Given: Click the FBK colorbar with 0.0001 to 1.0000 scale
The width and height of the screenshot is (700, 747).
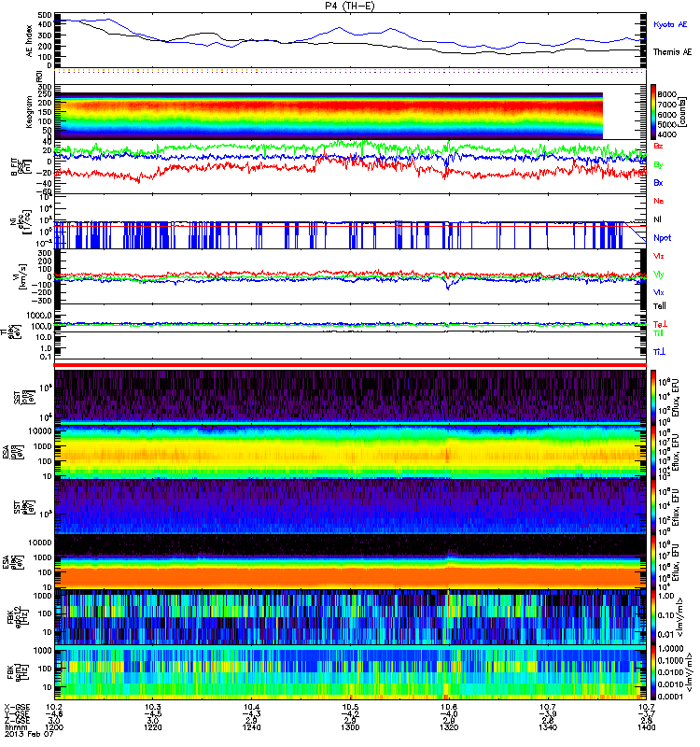Looking at the screenshot, I should [x=654, y=672].
